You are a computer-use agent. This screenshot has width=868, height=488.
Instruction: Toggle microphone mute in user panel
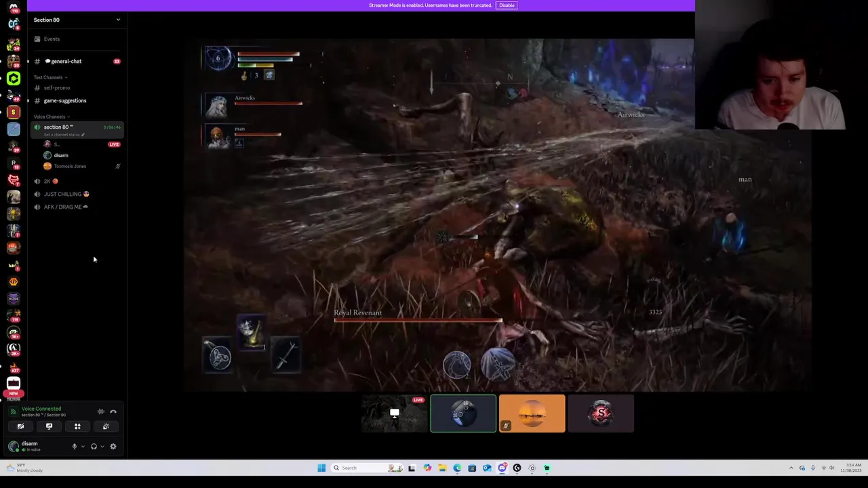pos(75,447)
